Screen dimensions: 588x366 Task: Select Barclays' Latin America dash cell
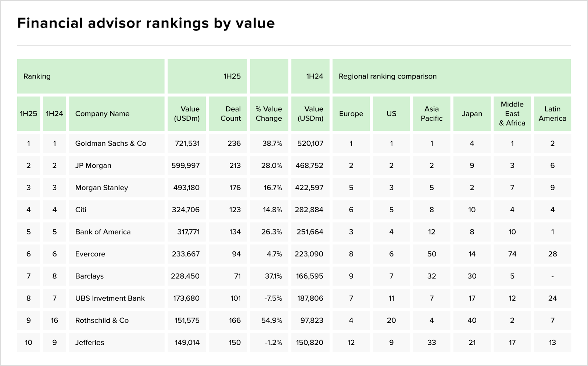[x=552, y=276]
